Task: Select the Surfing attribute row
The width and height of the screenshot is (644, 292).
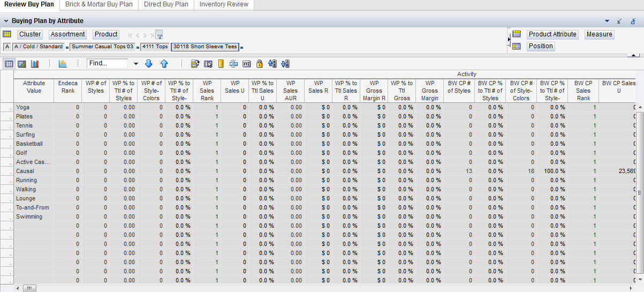Action: [x=34, y=134]
